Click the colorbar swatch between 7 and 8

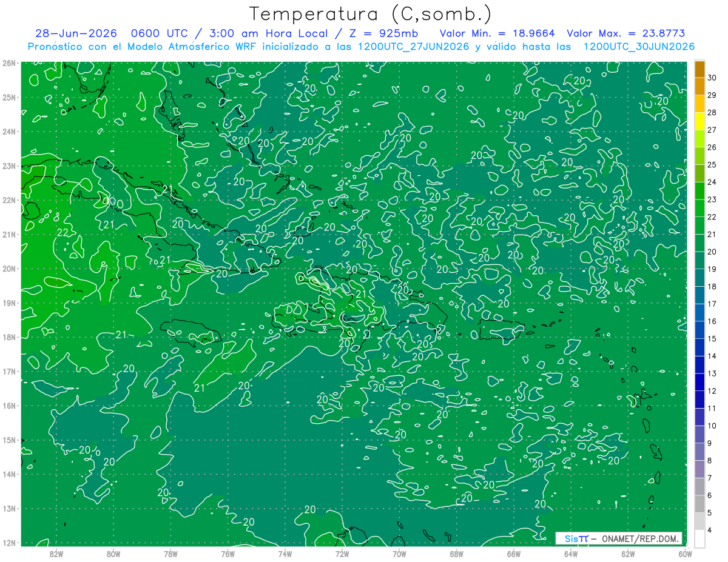tap(699, 469)
